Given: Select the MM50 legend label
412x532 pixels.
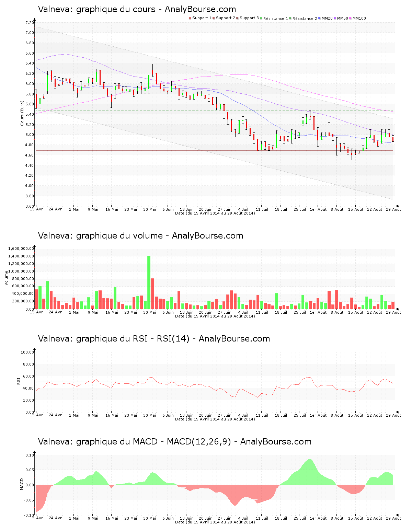Looking at the screenshot, I should tap(343, 18).
